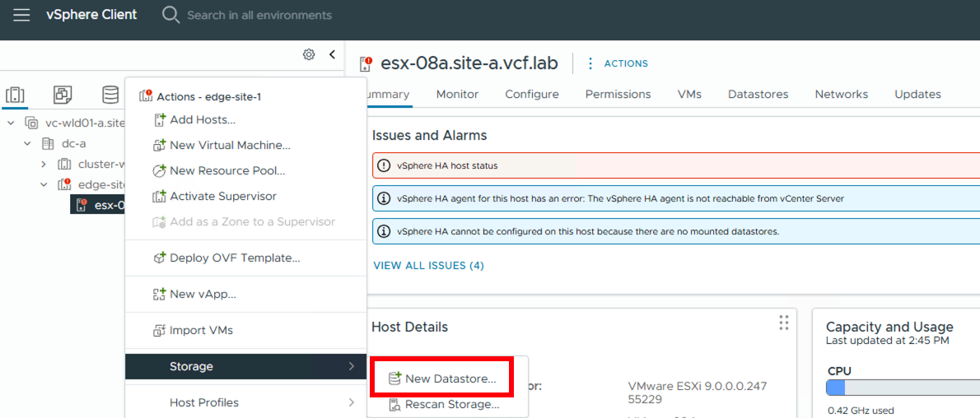Click the VIEW ALL ISSUES (4) link
This screenshot has height=418, width=980.
[428, 265]
